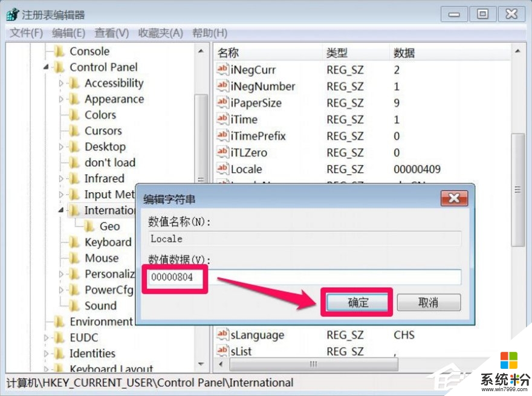Viewport: 532px width, 396px height.
Task: Click the Mouse folder icon
Action: click(74, 258)
